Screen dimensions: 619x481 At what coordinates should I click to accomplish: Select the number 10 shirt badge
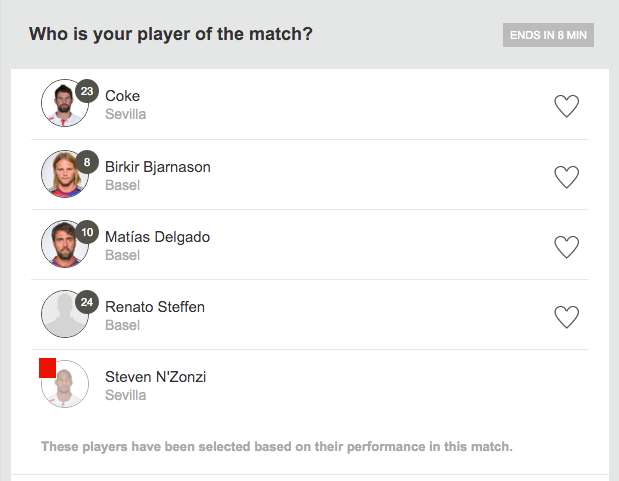point(87,232)
